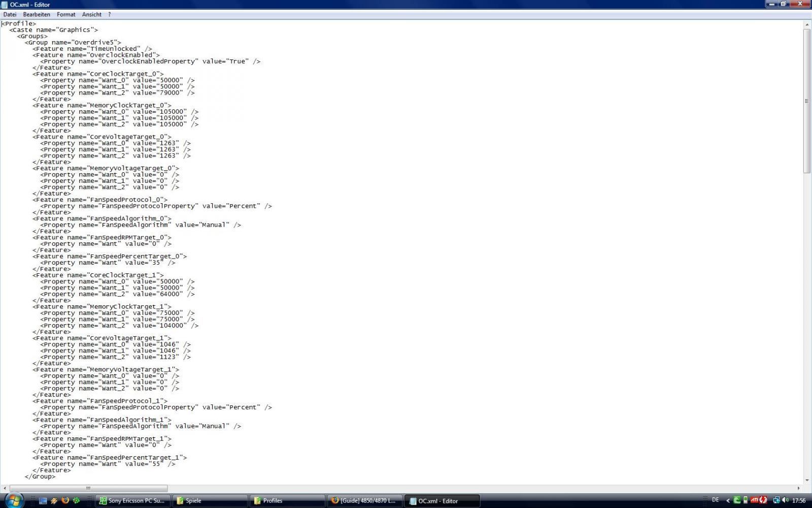Click the Feature name="FanSpeedProtocol_0" line
The height and width of the screenshot is (508, 812).
(100, 200)
